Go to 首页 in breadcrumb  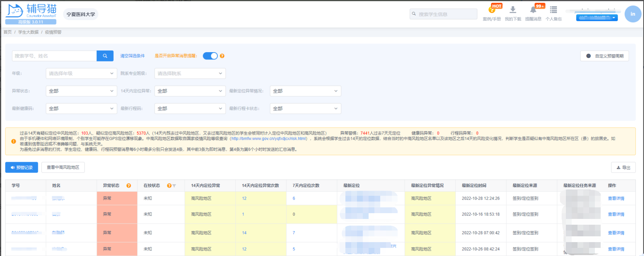8,32
